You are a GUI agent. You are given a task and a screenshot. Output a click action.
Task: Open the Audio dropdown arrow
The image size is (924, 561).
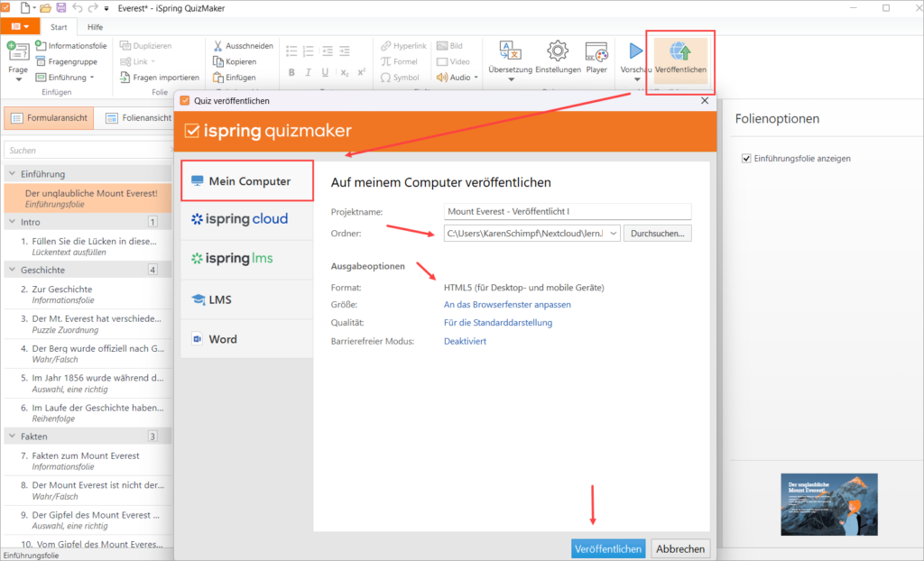tap(476, 78)
